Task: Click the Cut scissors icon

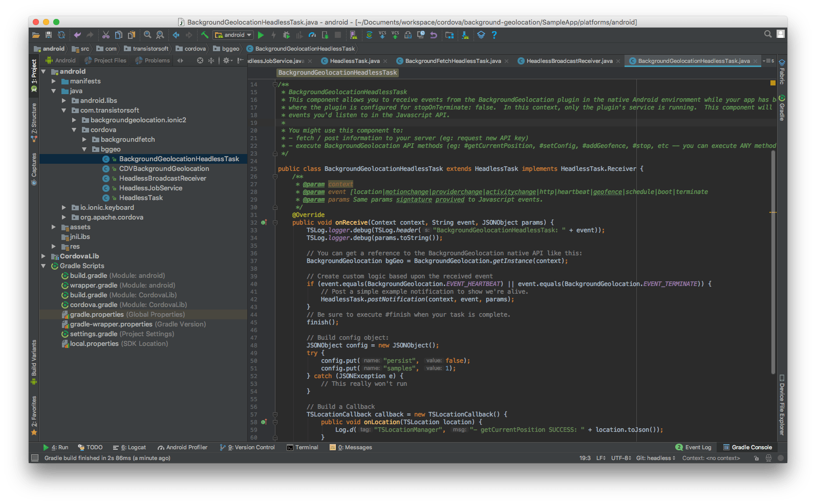Action: pyautogui.click(x=106, y=35)
